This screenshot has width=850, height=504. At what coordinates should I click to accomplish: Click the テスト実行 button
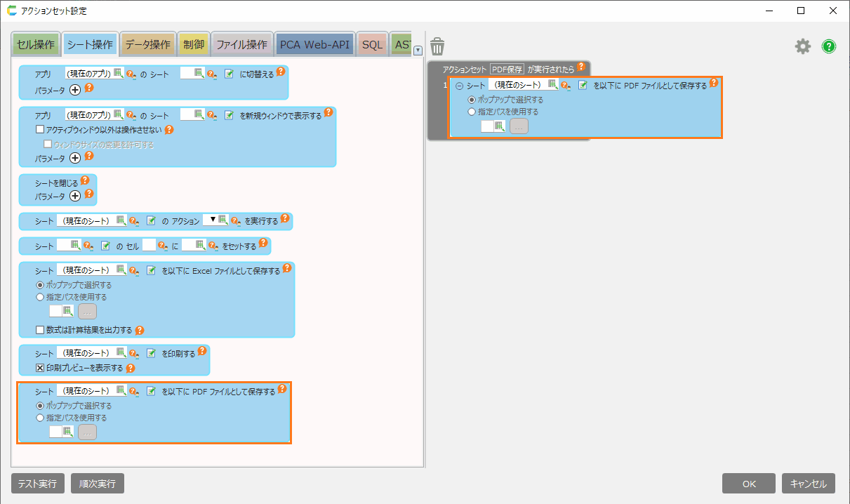click(38, 484)
